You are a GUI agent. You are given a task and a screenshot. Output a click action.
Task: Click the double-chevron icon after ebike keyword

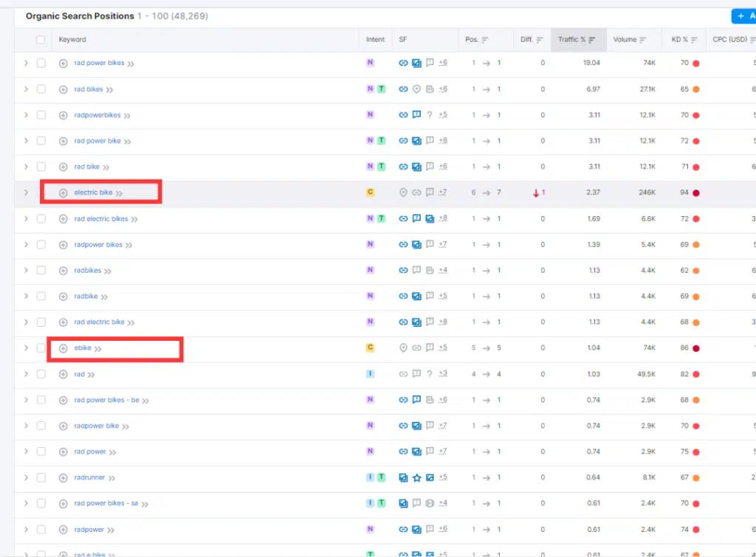pos(98,348)
